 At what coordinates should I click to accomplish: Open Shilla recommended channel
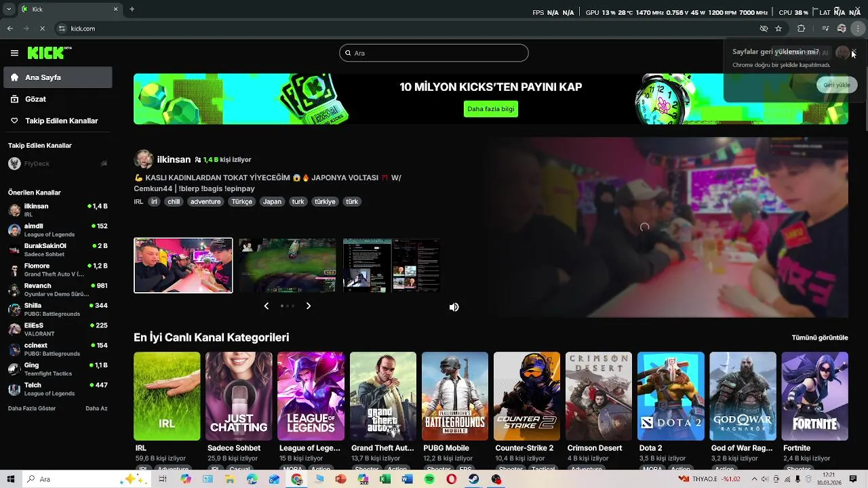click(x=58, y=310)
